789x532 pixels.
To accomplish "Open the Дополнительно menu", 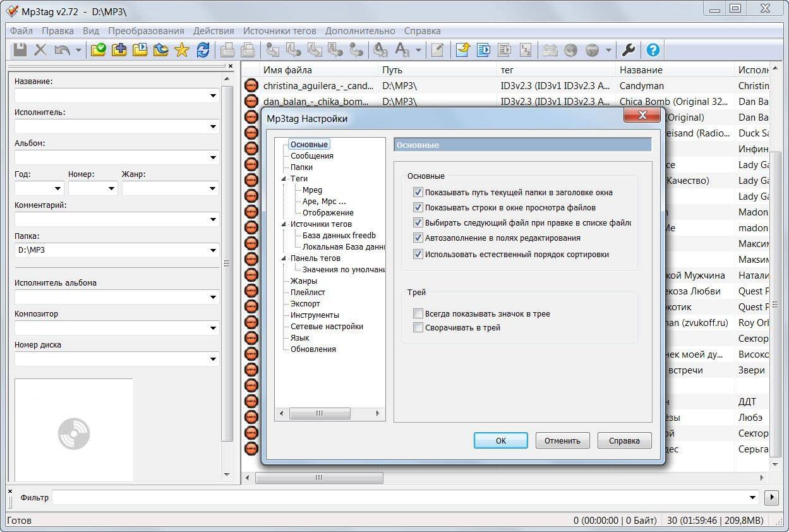I will [x=360, y=30].
